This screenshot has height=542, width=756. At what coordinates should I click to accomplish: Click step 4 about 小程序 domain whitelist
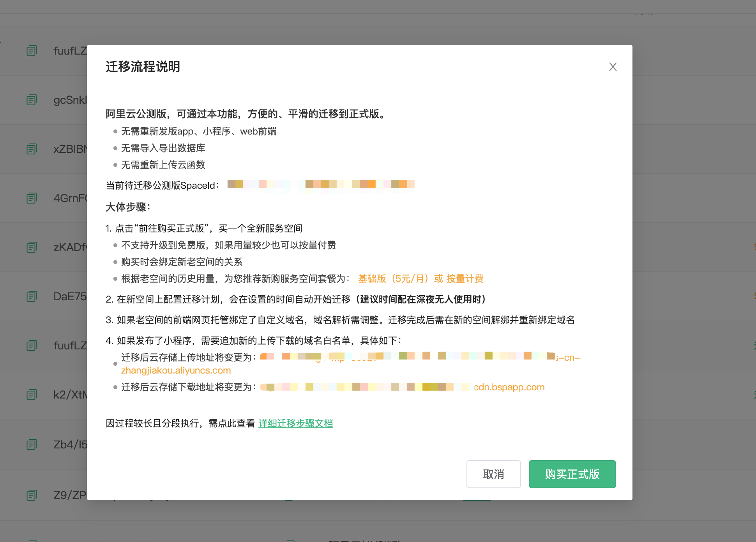(254, 340)
